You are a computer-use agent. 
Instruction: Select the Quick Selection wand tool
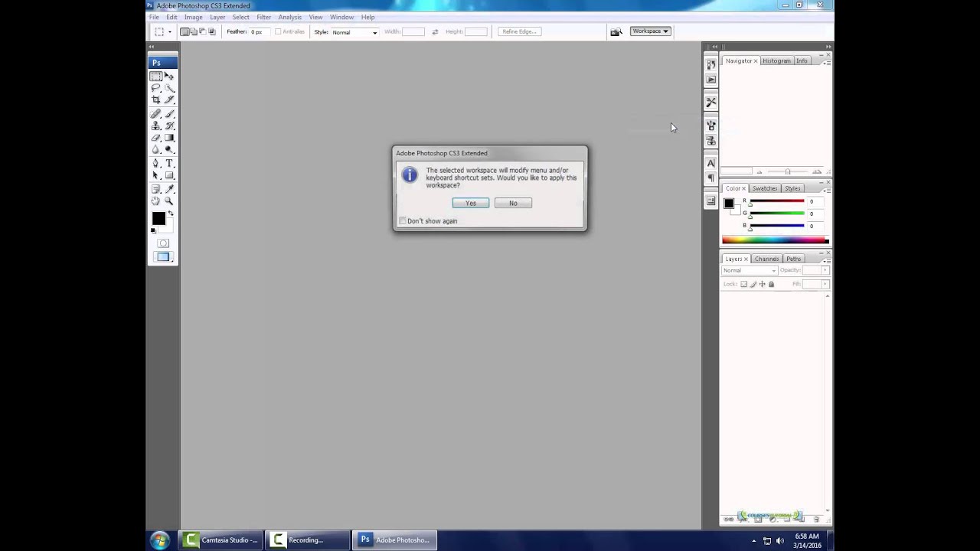pos(169,88)
